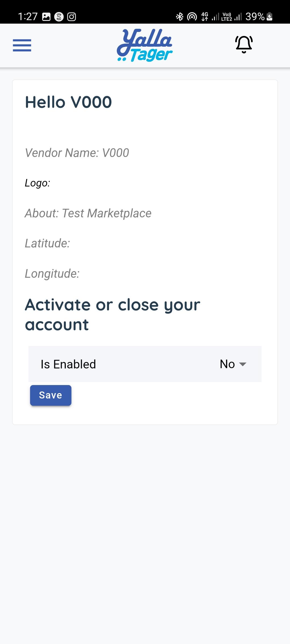
Task: Tap the 4G data indicator
Action: point(205,17)
